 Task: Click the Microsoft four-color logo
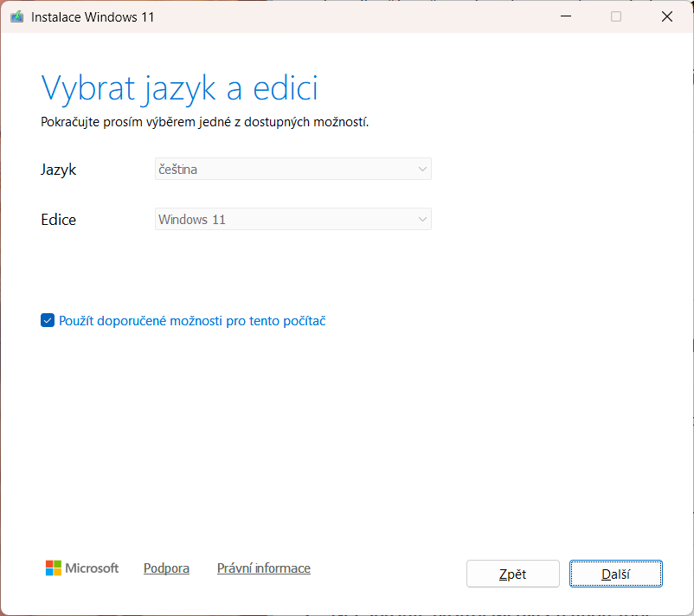coord(54,568)
